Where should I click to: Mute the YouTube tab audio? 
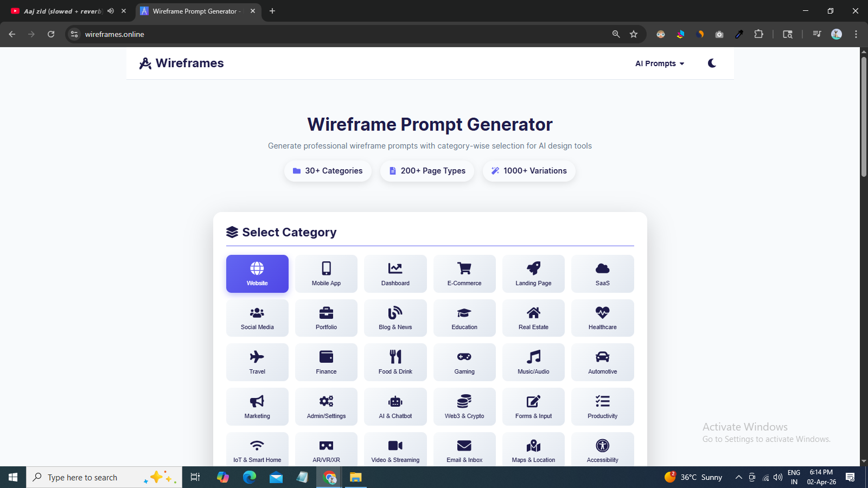point(111,11)
